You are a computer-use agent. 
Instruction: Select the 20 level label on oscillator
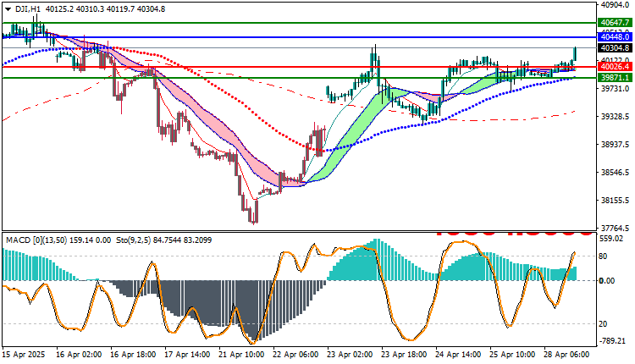(x=603, y=324)
